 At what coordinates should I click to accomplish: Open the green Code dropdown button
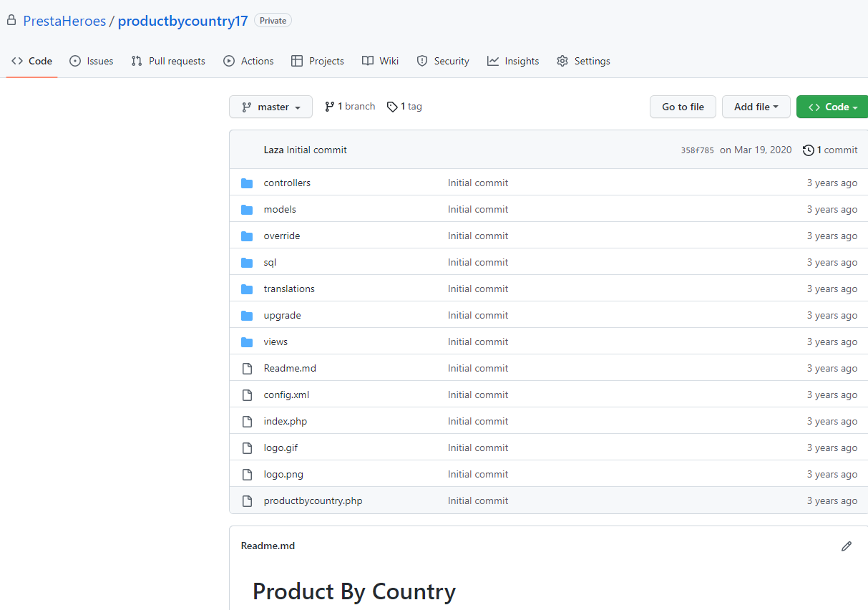[832, 107]
